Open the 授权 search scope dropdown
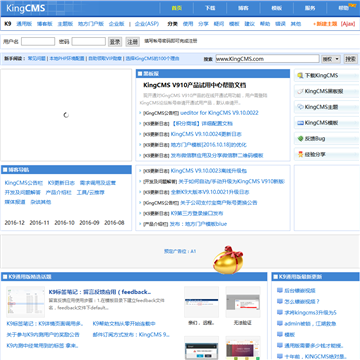The width and height of the screenshot is (360, 360). point(331,59)
